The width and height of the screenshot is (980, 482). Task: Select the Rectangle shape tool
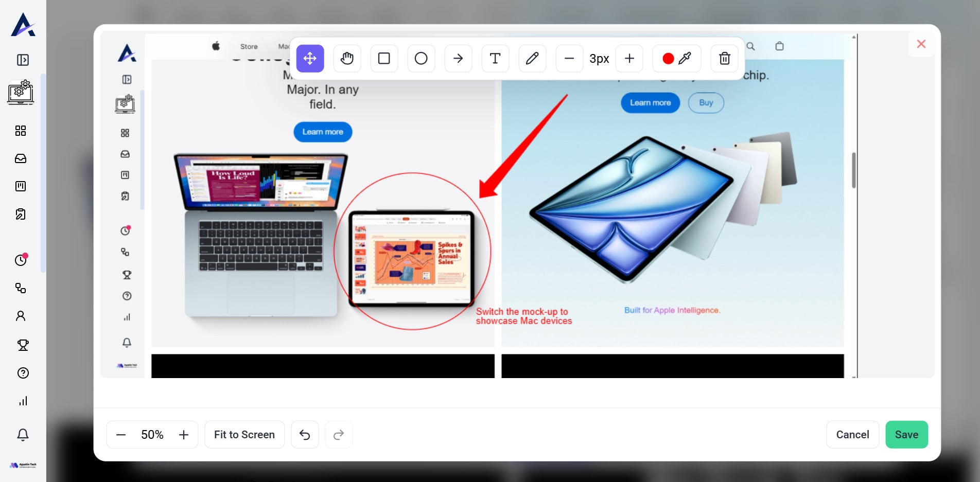384,59
